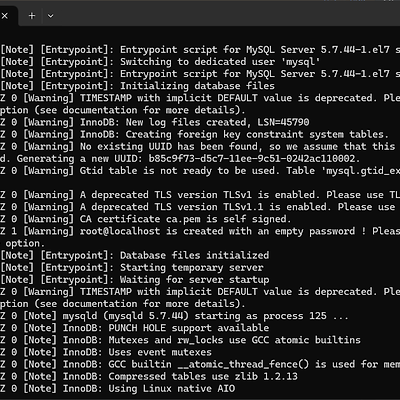The height and width of the screenshot is (400, 400).
Task: Select 'Compressed tables use zlib 1.2.13' line
Action: click(149, 377)
